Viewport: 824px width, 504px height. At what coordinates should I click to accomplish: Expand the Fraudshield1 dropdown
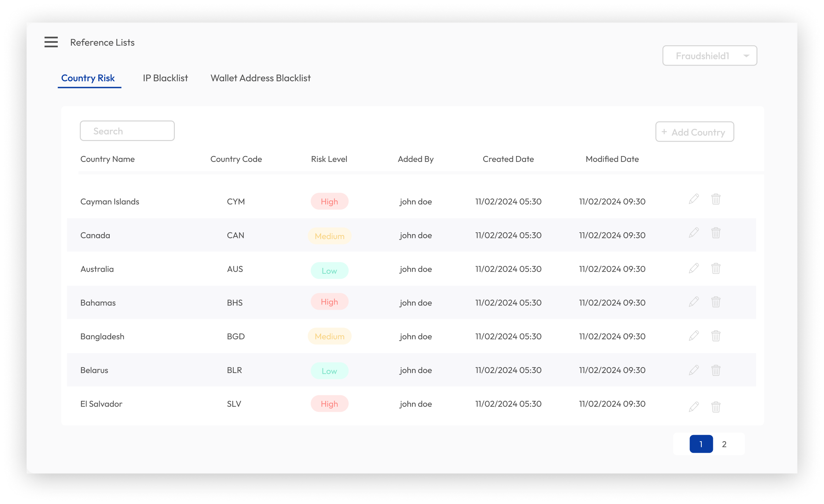(x=709, y=56)
